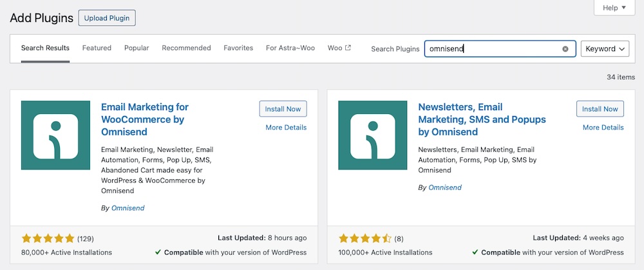The height and width of the screenshot is (270, 644).
Task: Click the '100,000+ Active Installations' text
Action: (x=385, y=253)
